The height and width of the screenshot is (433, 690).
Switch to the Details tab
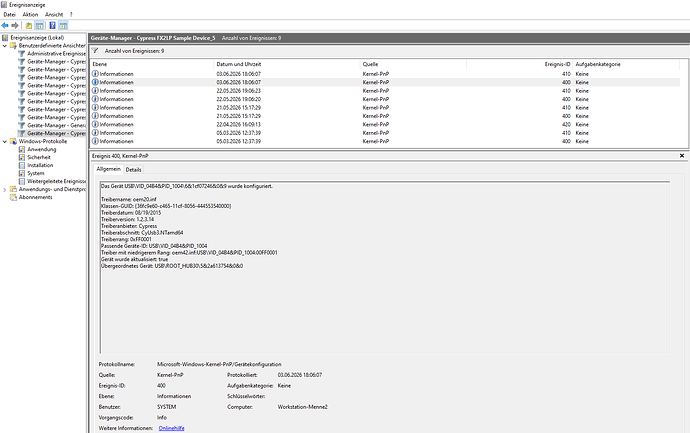point(133,170)
